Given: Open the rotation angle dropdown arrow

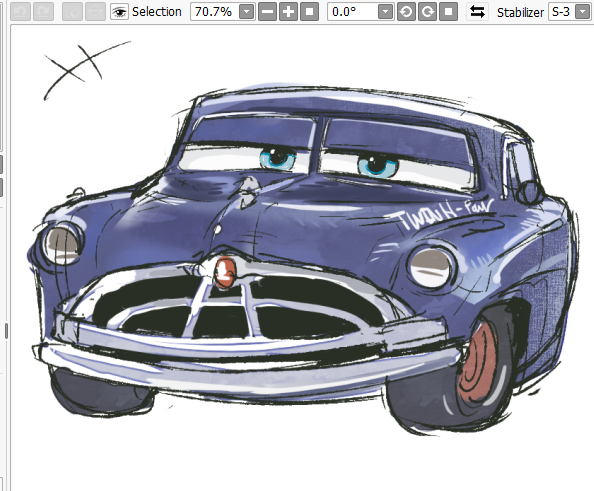Looking at the screenshot, I should [385, 12].
